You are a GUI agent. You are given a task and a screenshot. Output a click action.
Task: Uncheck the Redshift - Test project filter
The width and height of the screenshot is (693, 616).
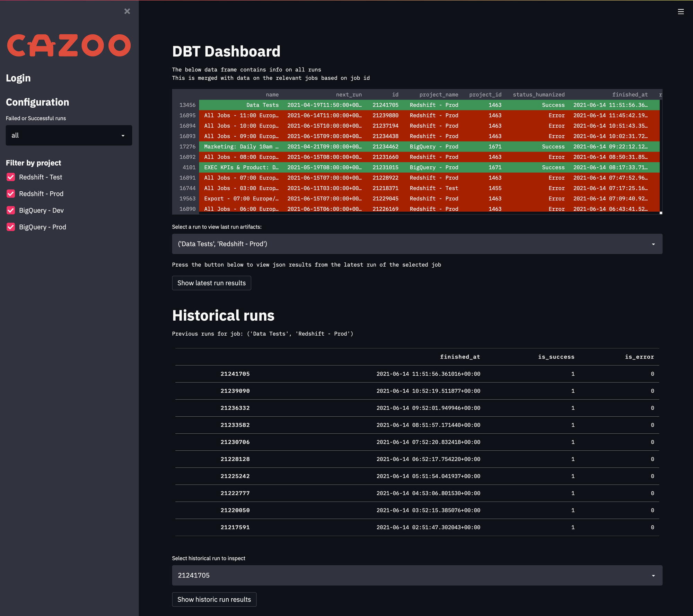pyautogui.click(x=11, y=177)
